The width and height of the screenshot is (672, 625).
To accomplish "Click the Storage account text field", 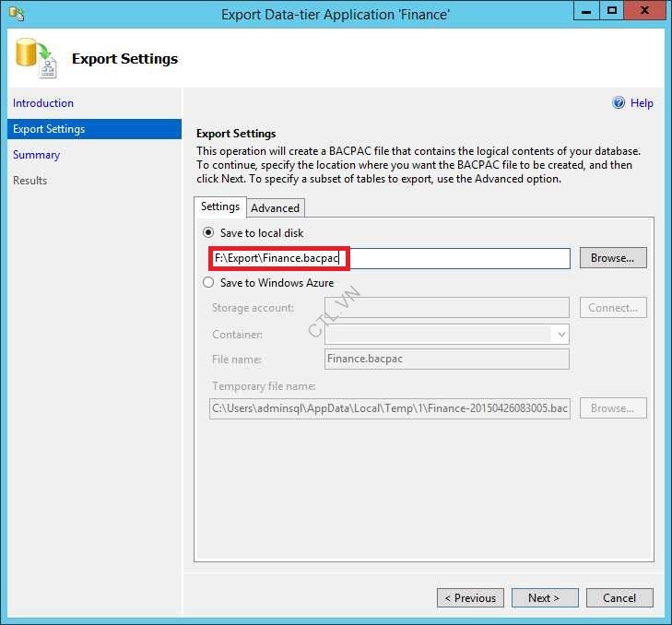I will pyautogui.click(x=446, y=308).
